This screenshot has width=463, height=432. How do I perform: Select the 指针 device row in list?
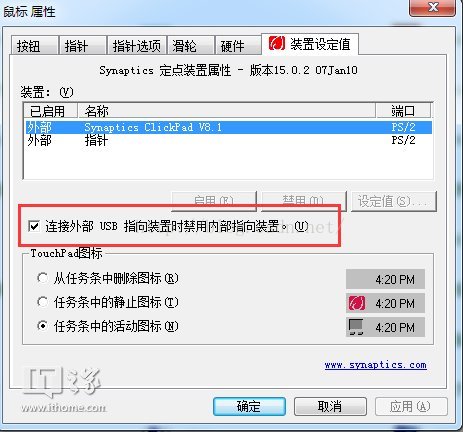pyautogui.click(x=228, y=140)
